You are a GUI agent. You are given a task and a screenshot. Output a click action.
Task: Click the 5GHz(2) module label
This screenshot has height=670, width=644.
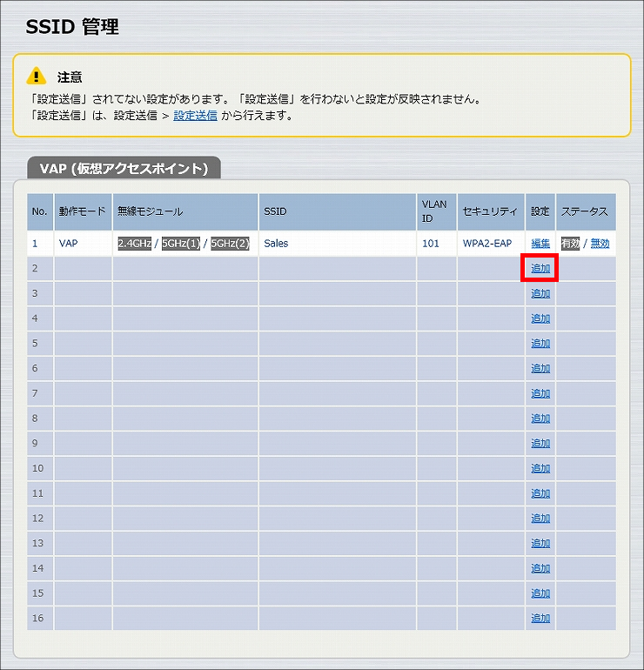pyautogui.click(x=230, y=244)
